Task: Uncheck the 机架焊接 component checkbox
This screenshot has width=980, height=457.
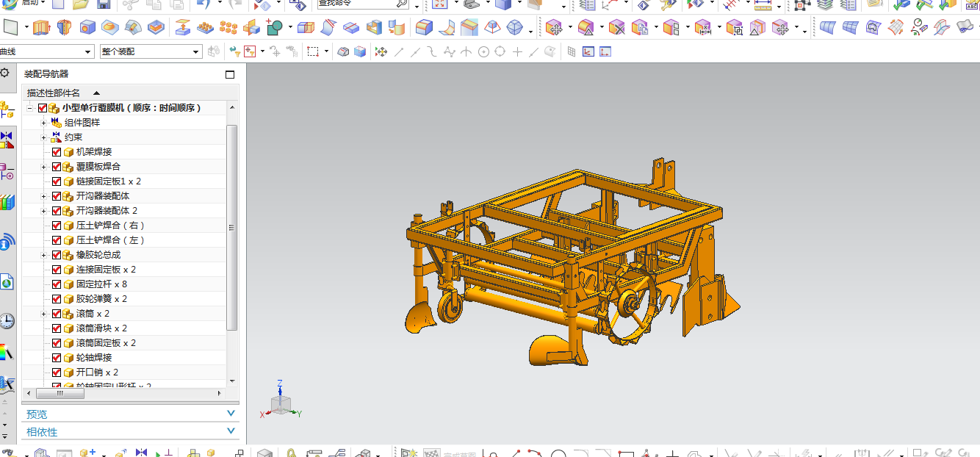Action: (x=57, y=152)
